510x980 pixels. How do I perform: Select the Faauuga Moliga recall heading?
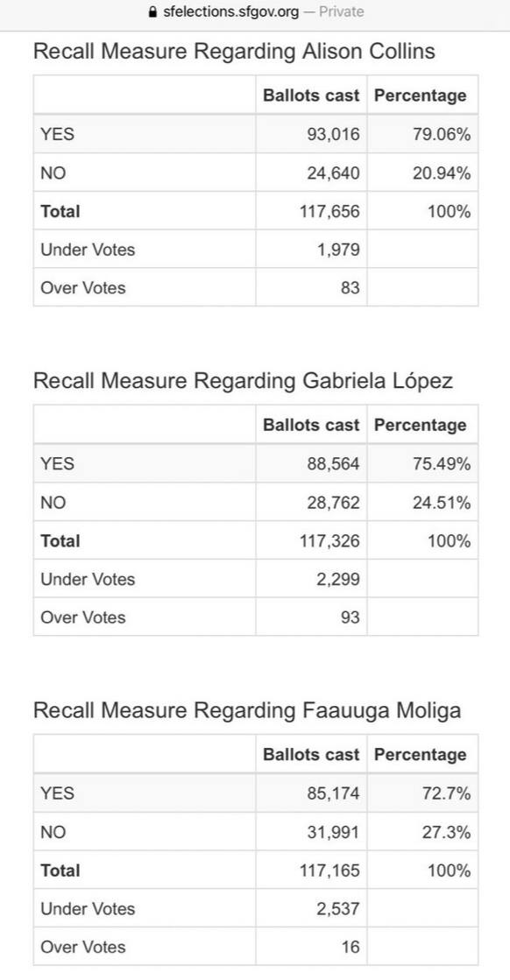point(247,710)
